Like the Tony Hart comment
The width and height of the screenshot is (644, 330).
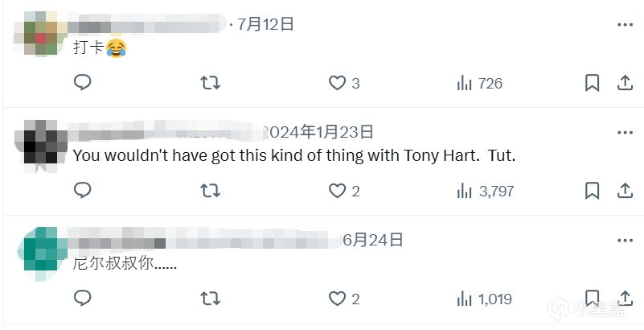click(x=338, y=191)
